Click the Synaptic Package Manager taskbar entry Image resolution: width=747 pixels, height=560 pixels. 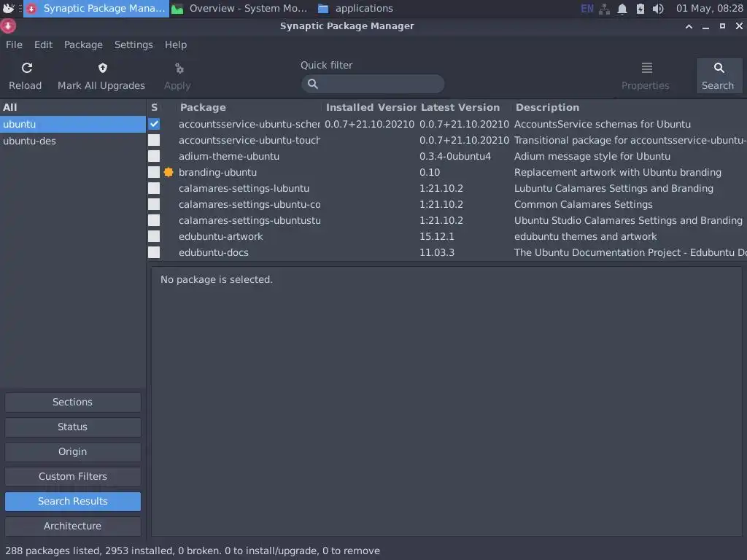[x=96, y=9]
